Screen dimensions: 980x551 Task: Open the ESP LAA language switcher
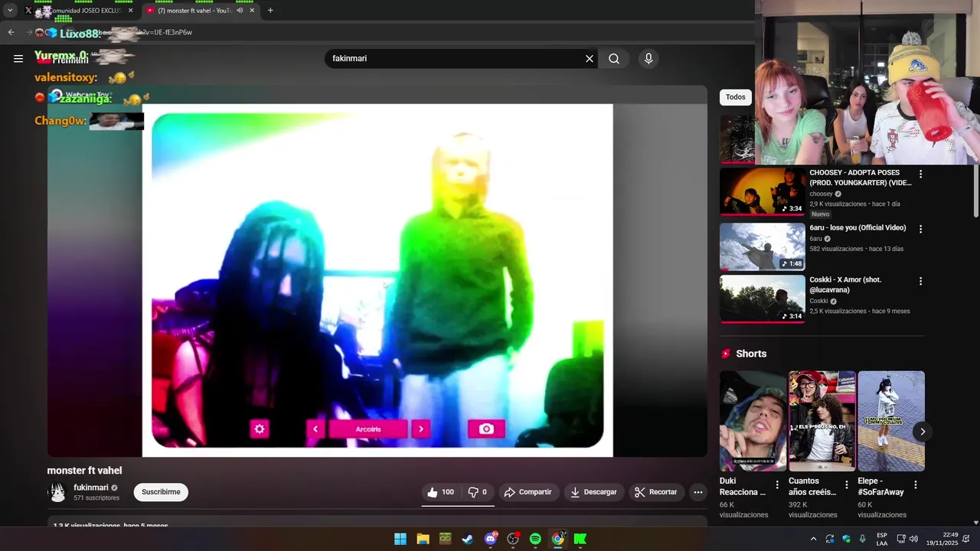pyautogui.click(x=882, y=539)
